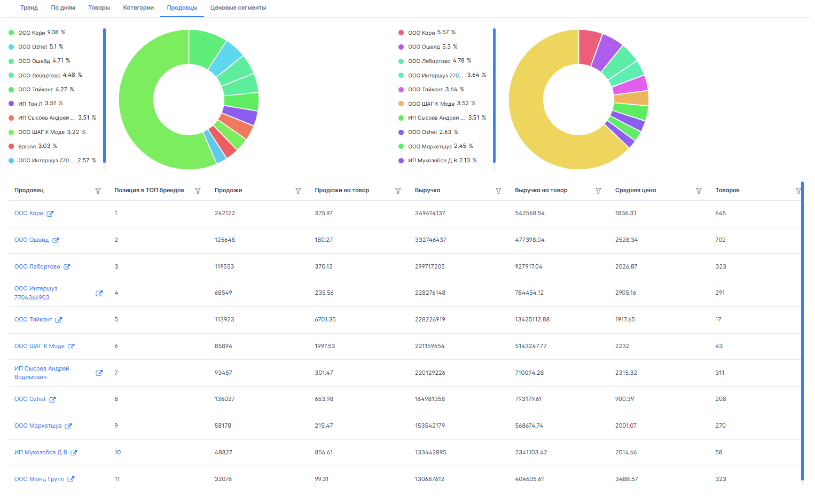This screenshot has height=504, width=815.
Task: Open filter for Продажи column
Action: [x=298, y=191]
